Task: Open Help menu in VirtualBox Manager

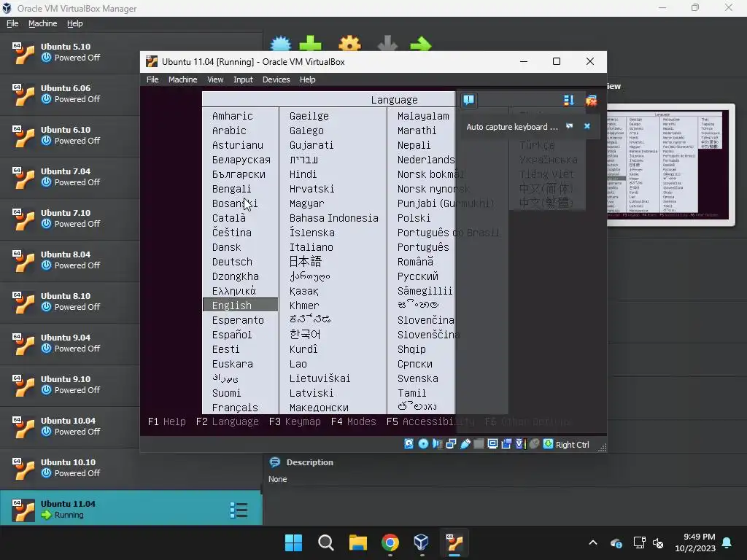Action: [x=74, y=23]
